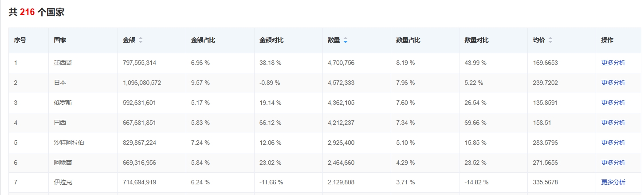
Task: Select country cell 墨西哥
Action: [x=63, y=63]
